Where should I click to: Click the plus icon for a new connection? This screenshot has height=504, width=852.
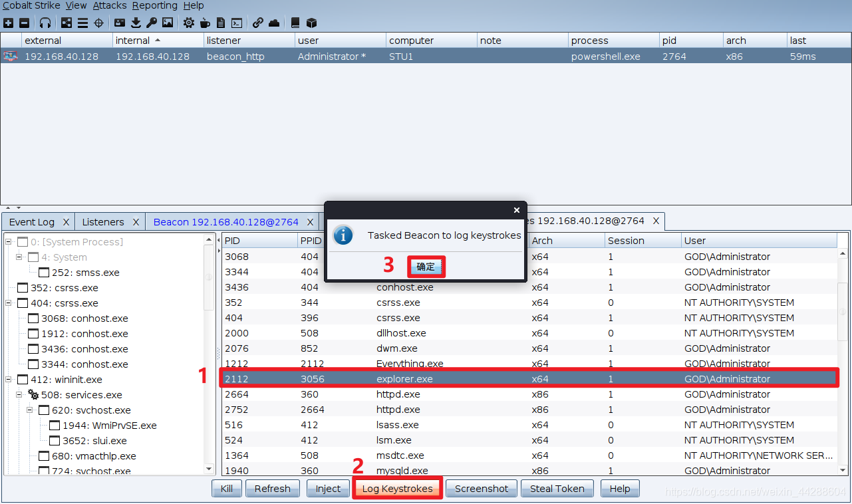[x=9, y=23]
